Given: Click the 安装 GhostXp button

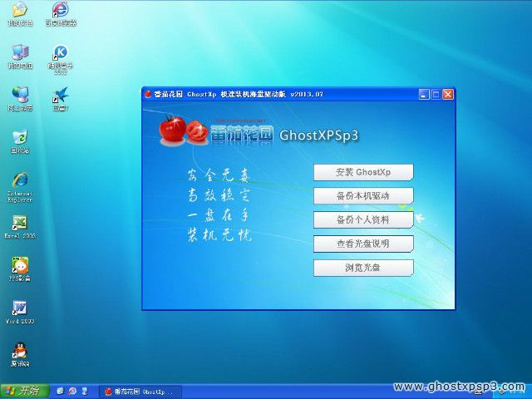Looking at the screenshot, I should 363,172.
